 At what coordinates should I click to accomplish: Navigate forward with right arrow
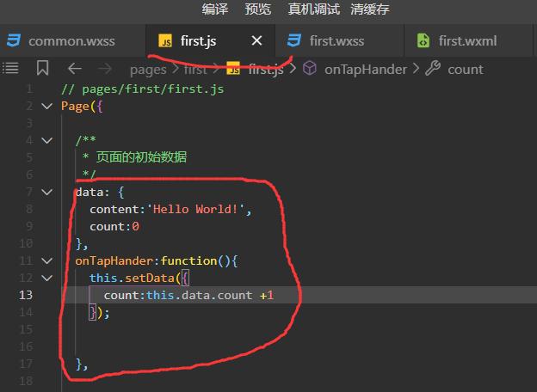coord(105,69)
